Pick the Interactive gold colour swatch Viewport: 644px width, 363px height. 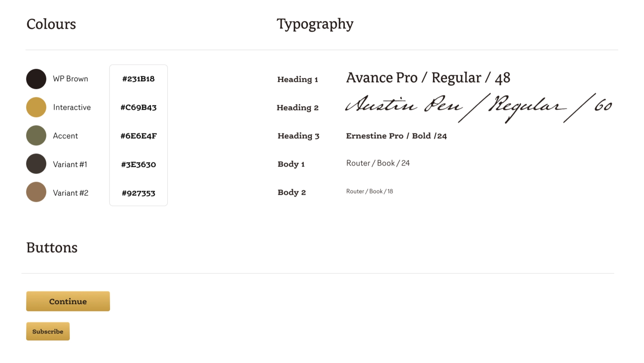(x=36, y=107)
